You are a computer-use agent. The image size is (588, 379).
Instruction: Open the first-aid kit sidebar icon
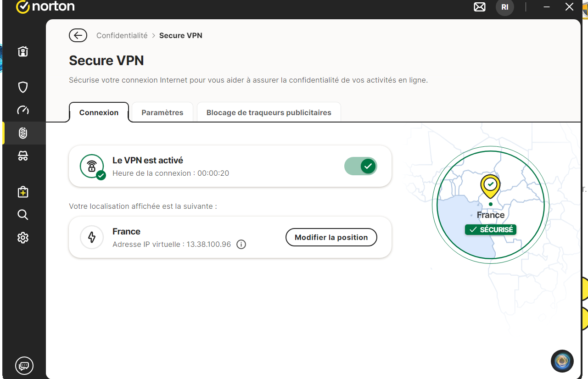[x=23, y=192]
